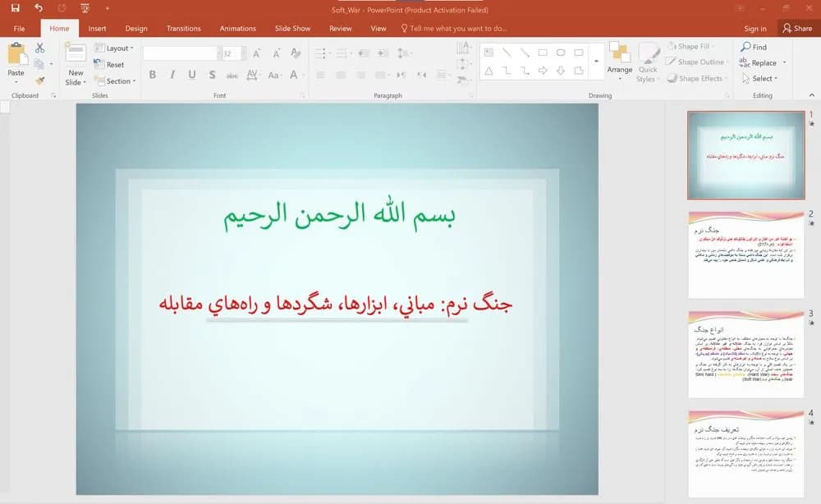
Task: Pick the rectangle shape in the gallery
Action: click(x=543, y=53)
